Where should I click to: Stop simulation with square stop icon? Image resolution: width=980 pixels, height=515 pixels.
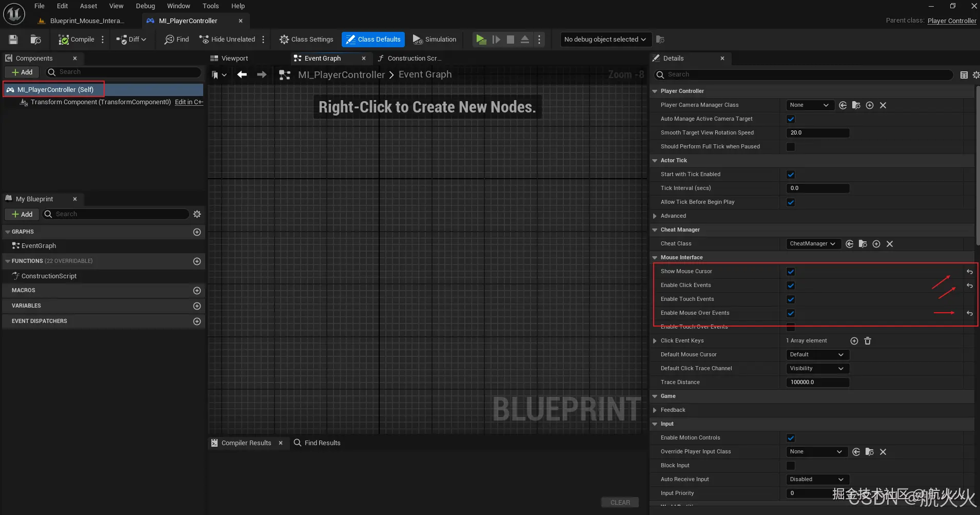pos(511,40)
